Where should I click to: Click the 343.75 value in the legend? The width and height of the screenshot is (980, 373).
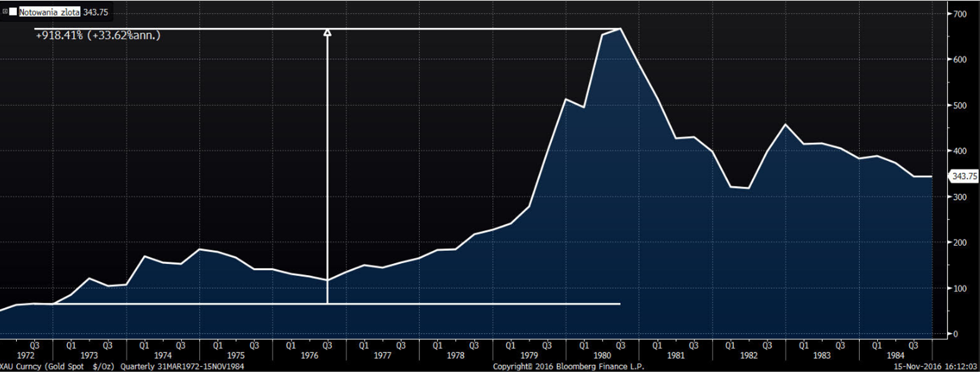(x=95, y=12)
